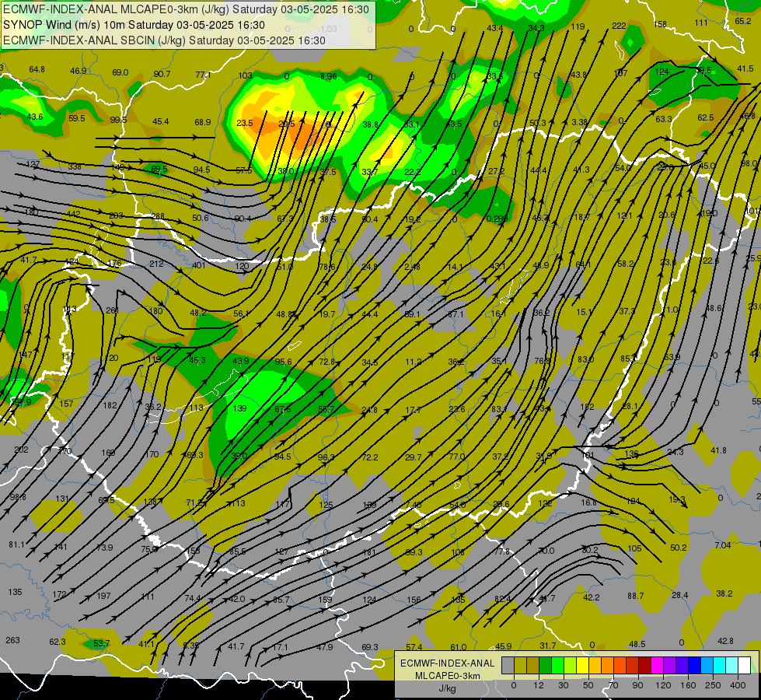Click the map value '64.8'
761x700 pixels.
37,69
